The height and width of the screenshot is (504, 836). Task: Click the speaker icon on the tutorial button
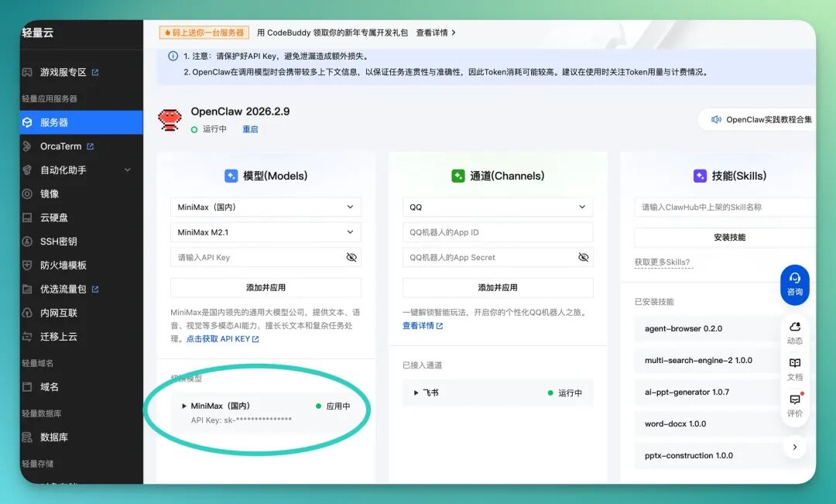coord(716,119)
